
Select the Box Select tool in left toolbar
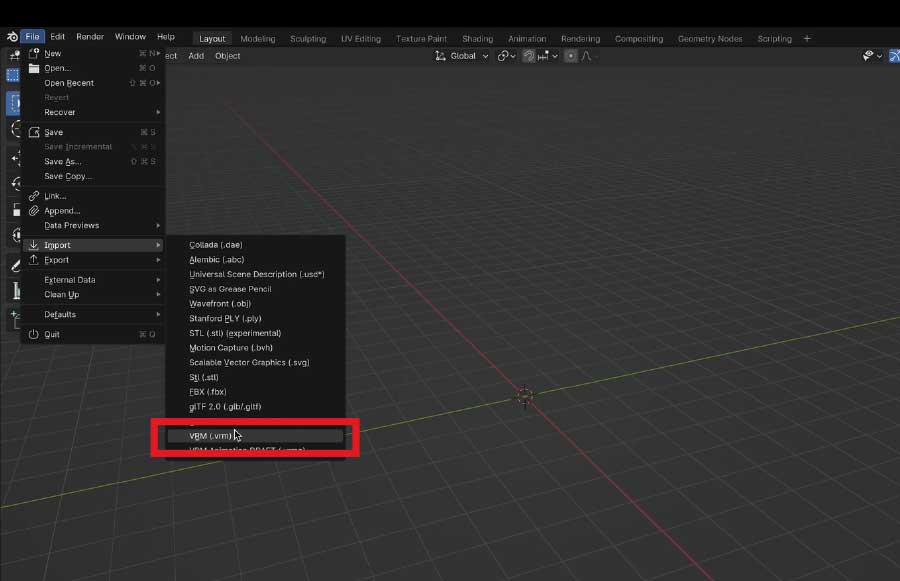point(13,104)
